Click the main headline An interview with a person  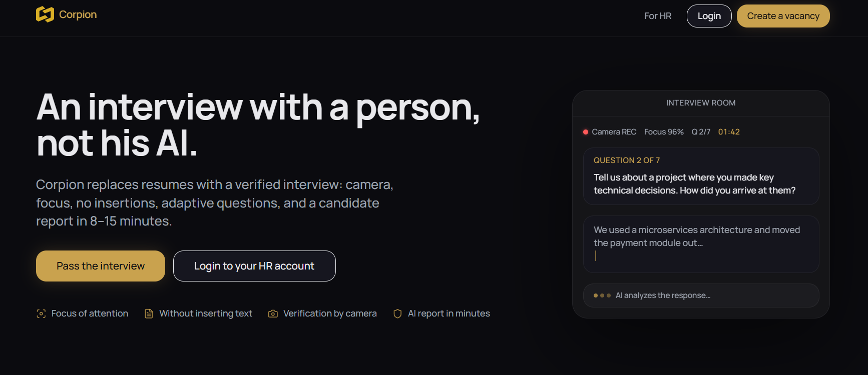click(x=258, y=125)
